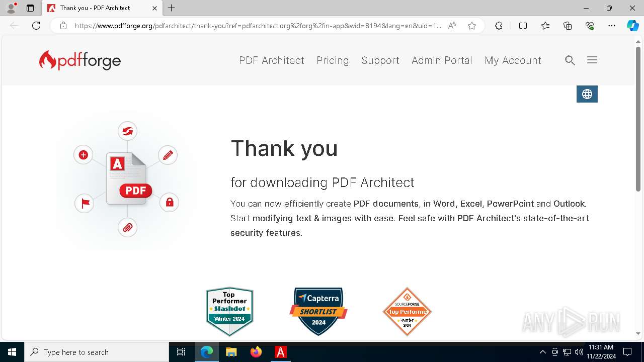View site information lock icon
The image size is (644, 362).
(63, 26)
